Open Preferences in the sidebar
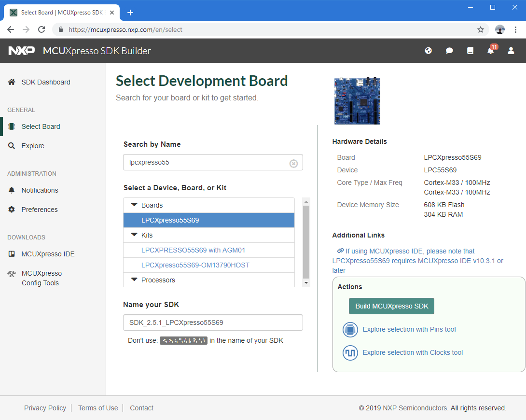 tap(39, 210)
